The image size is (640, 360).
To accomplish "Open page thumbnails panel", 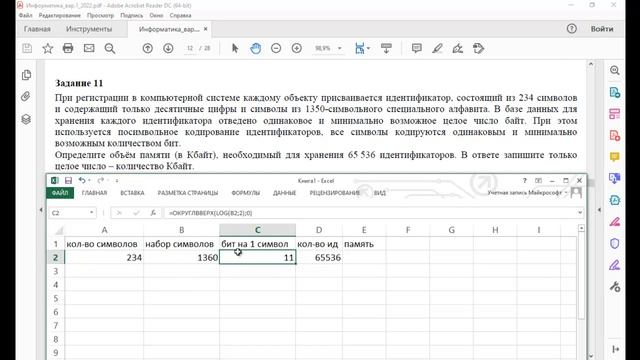I will (26, 75).
